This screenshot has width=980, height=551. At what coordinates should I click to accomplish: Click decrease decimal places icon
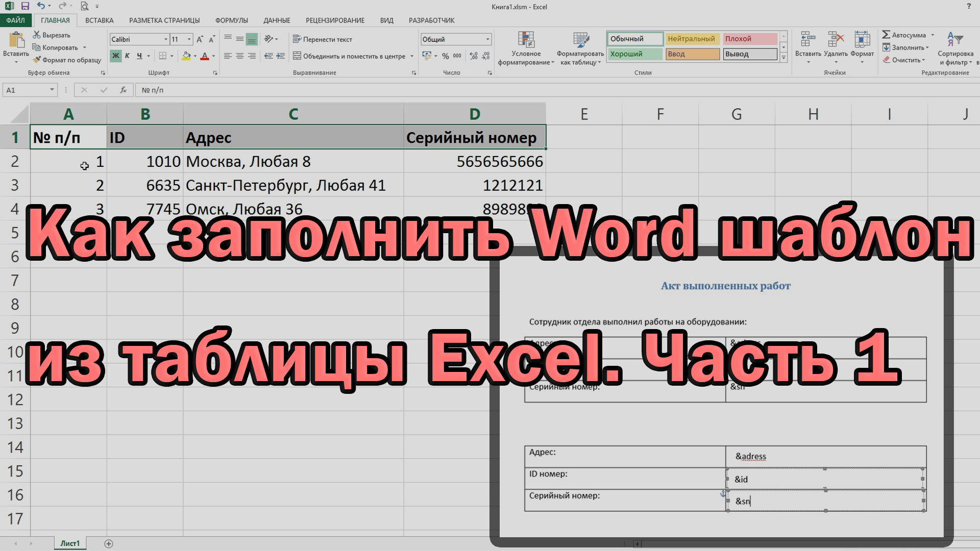tap(486, 56)
